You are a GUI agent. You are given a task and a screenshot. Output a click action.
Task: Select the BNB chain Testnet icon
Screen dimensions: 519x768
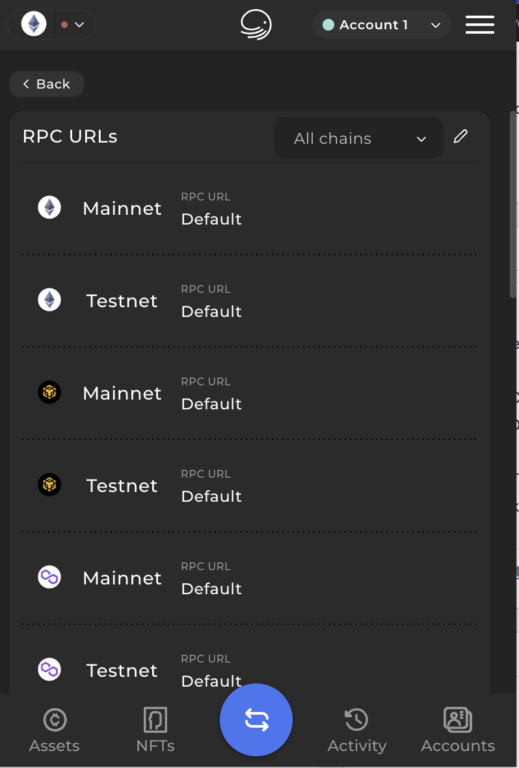pyautogui.click(x=49, y=485)
